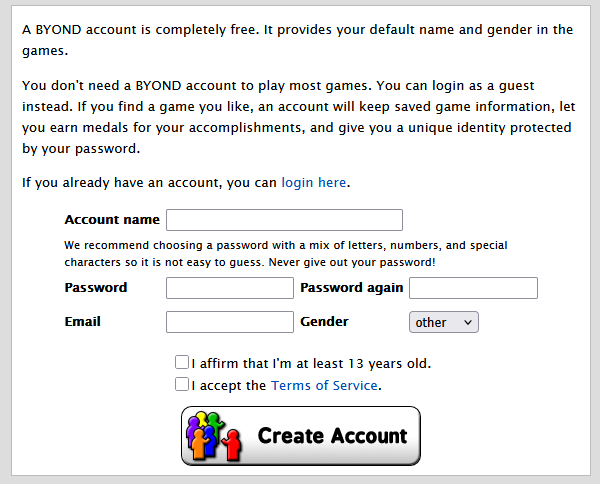Click the "If you already have an account" text

click(150, 183)
